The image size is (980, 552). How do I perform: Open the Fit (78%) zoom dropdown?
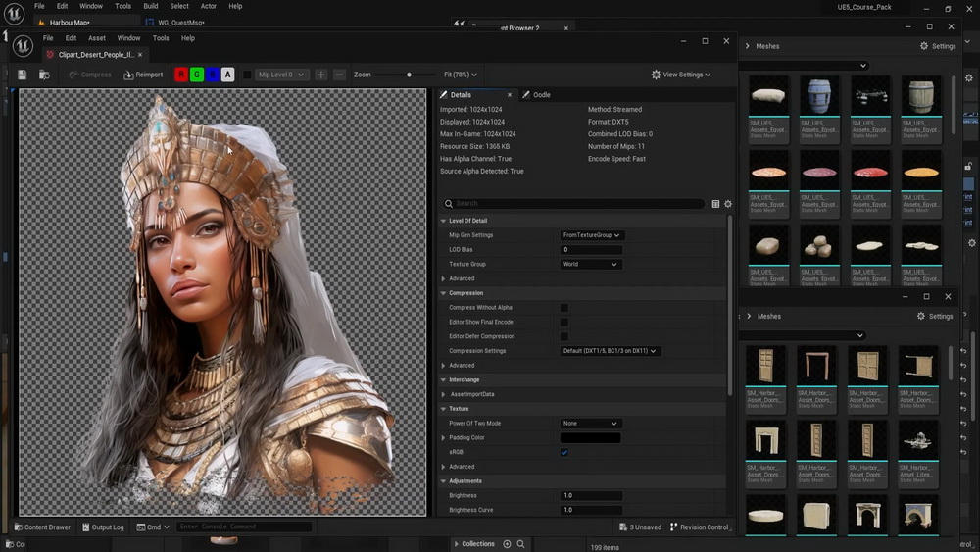[x=461, y=75]
